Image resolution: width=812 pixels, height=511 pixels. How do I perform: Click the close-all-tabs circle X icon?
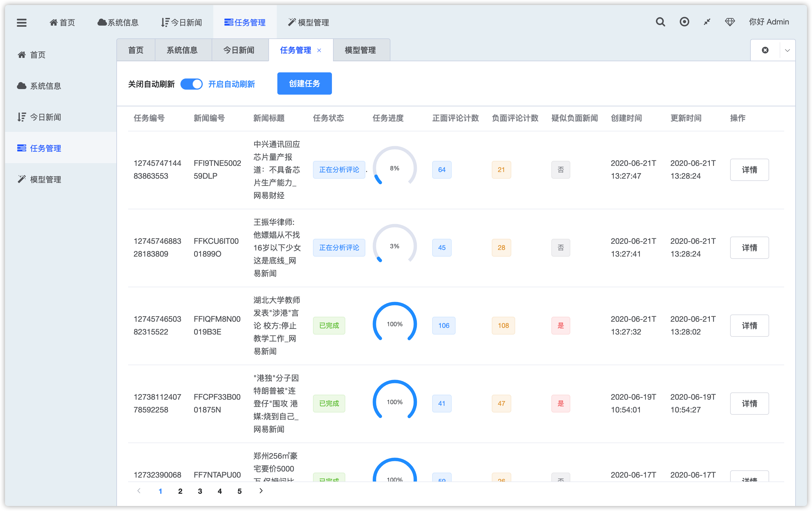(x=765, y=50)
